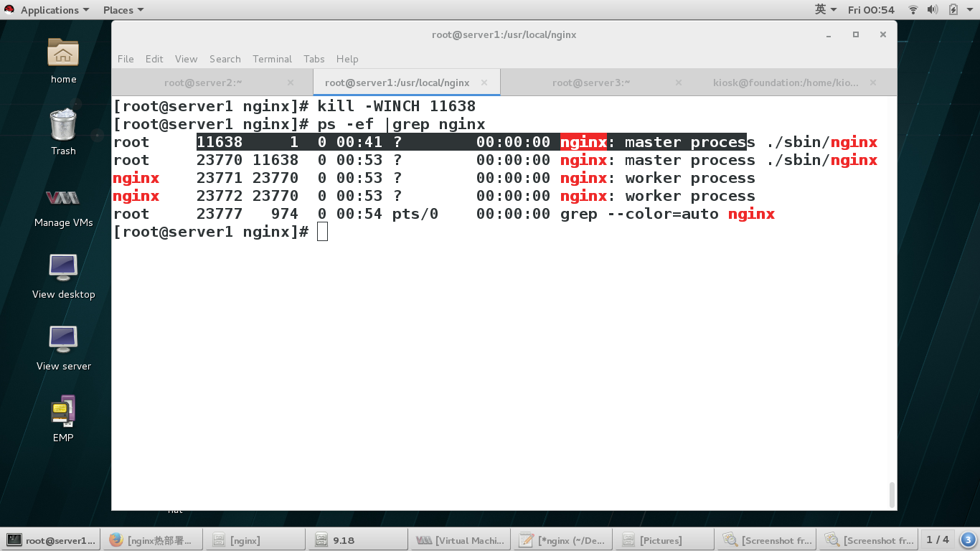Viewport: 980px width, 551px height.
Task: Click the terminal vertical scrollbar thumb
Action: coord(892,494)
